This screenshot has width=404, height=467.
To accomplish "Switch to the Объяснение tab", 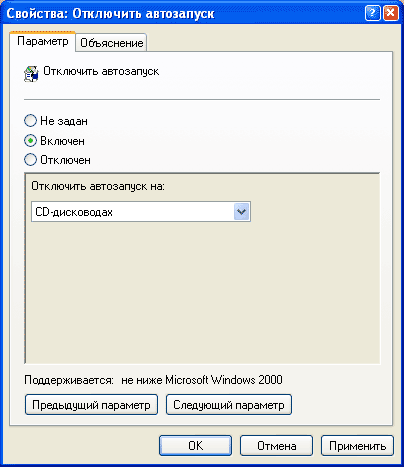I will tap(112, 43).
